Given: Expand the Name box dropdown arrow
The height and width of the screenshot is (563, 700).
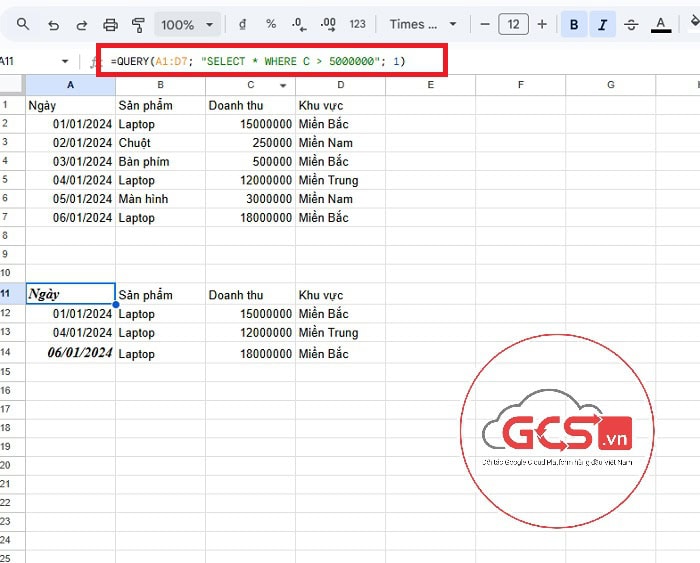Looking at the screenshot, I should [65, 62].
